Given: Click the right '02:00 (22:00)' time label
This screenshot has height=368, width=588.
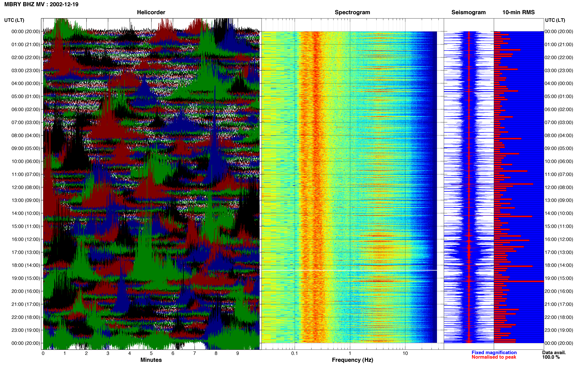Looking at the screenshot, I should point(559,58).
